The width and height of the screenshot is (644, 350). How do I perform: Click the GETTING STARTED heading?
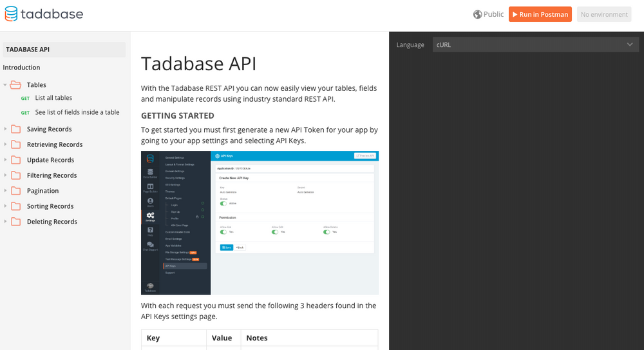178,116
